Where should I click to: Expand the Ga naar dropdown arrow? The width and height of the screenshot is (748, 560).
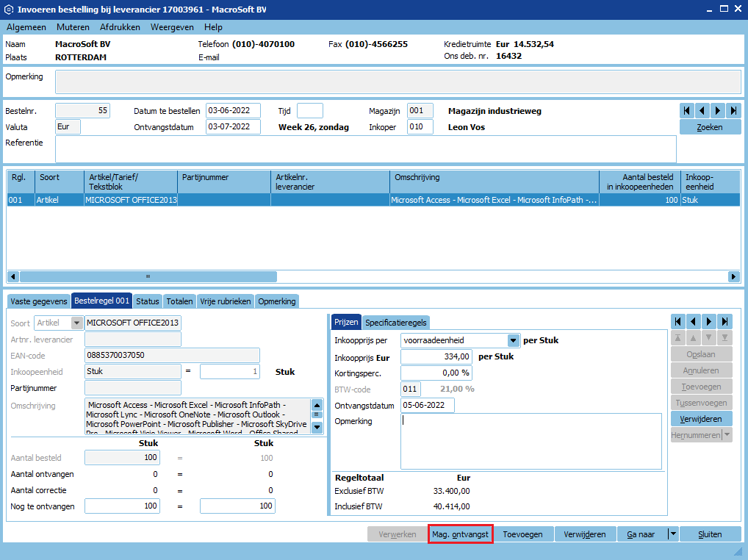point(672,534)
